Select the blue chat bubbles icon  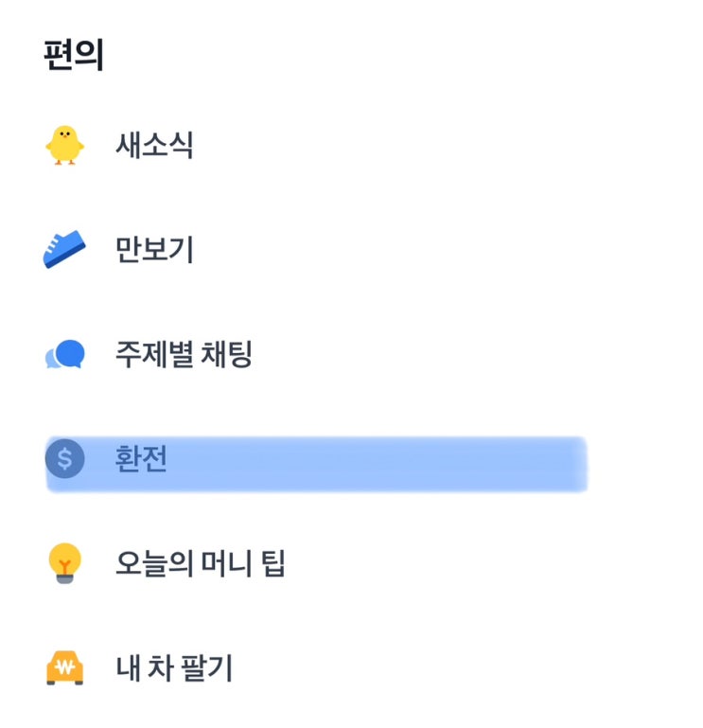[x=66, y=355]
